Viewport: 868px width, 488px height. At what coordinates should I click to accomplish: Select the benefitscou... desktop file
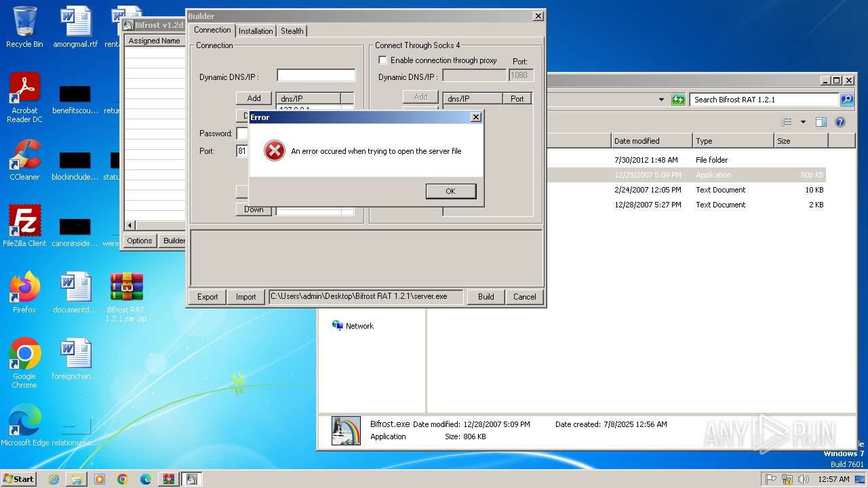(x=75, y=98)
